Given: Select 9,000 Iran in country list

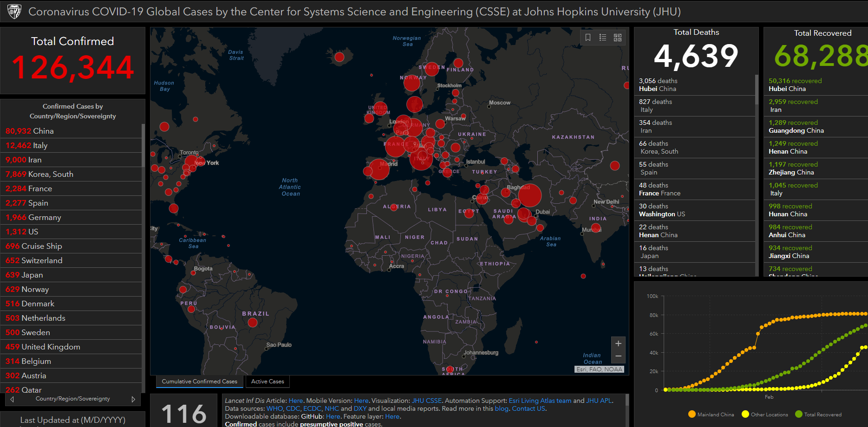Looking at the screenshot, I should [x=71, y=160].
